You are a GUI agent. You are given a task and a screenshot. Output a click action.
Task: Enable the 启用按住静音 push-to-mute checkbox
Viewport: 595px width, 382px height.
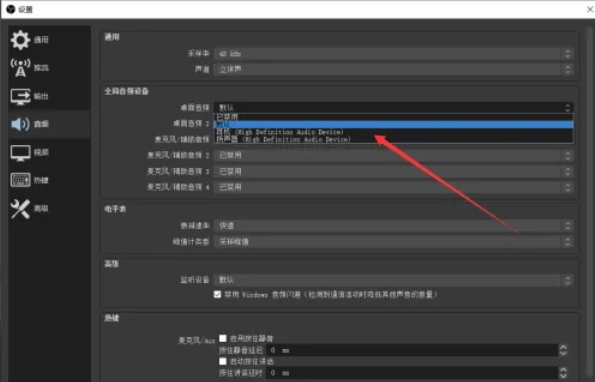click(223, 338)
